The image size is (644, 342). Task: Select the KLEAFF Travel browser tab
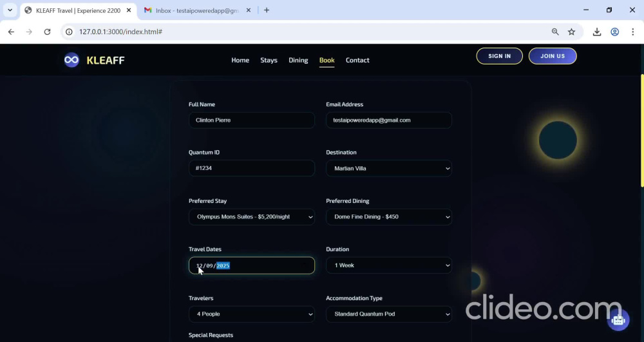78,11
